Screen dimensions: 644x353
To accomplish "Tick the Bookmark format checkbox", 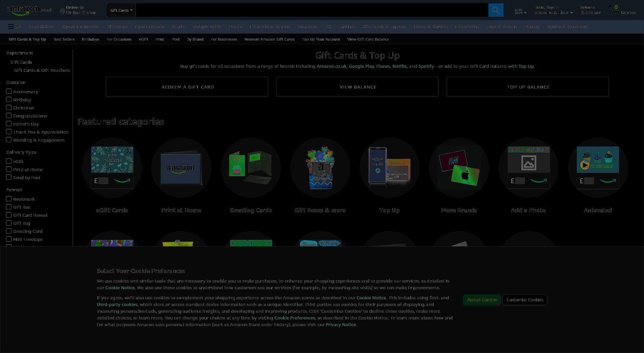I will pos(9,199).
